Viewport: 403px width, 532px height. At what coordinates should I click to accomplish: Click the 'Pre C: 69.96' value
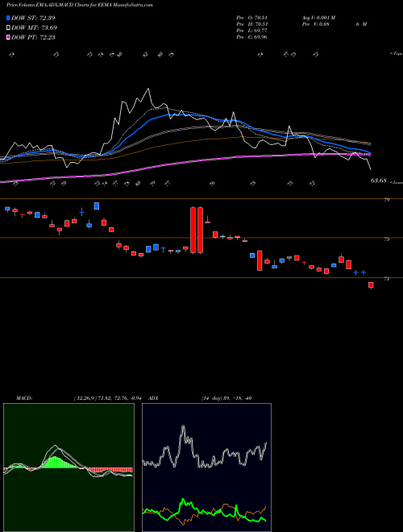pos(251,37)
